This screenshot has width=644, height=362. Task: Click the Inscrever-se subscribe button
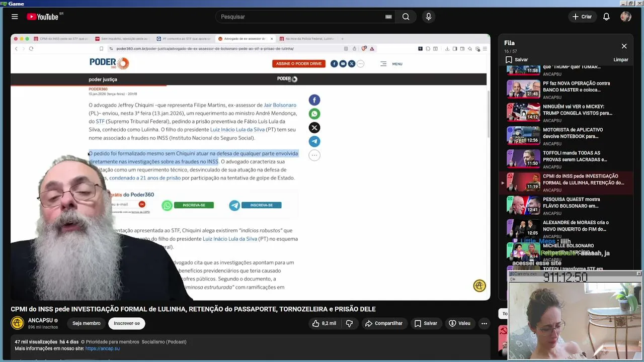[127, 323]
